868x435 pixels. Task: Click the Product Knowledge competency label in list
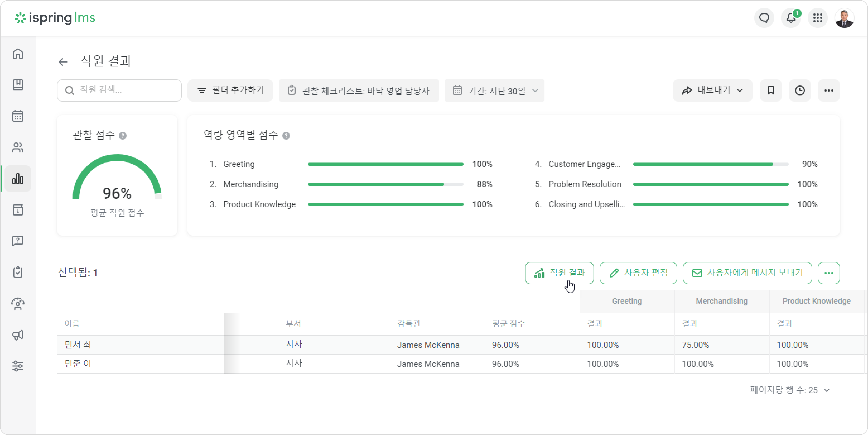pos(259,204)
